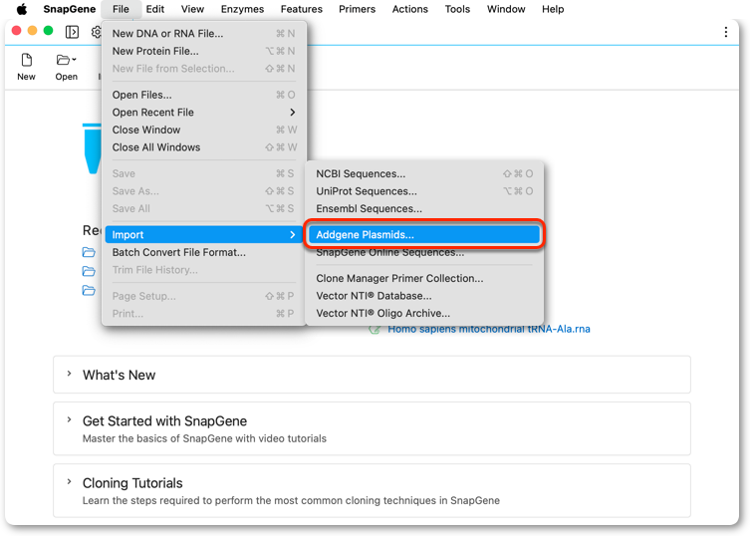This screenshot has height=536, width=756.
Task: Select Close All Windows entry
Action: 203,147
